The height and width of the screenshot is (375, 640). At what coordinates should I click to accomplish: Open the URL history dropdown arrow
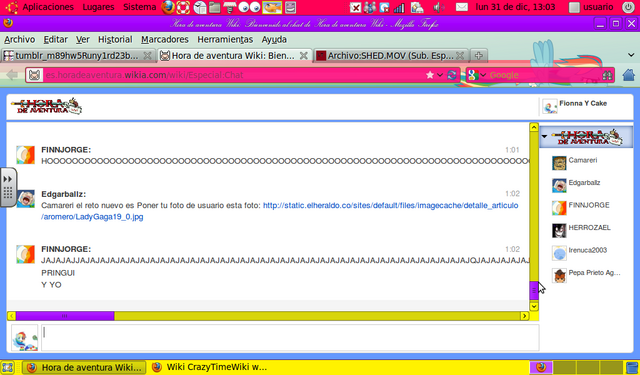click(x=440, y=75)
